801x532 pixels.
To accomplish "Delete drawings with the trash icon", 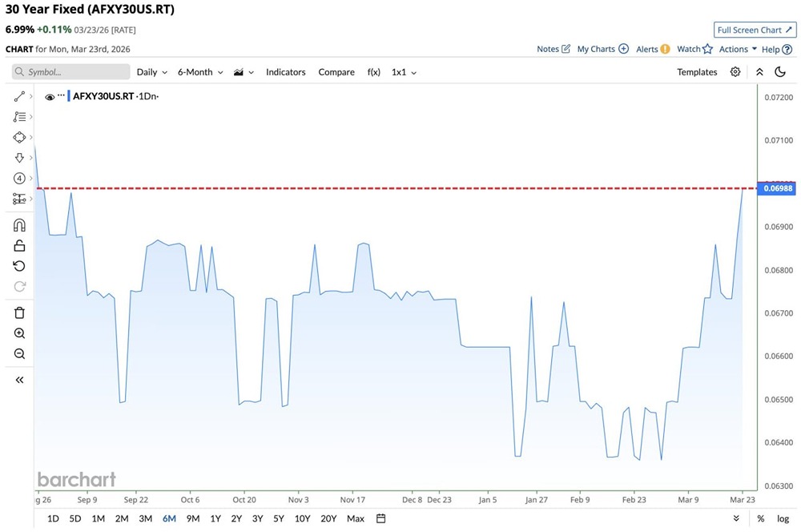I will tap(19, 312).
